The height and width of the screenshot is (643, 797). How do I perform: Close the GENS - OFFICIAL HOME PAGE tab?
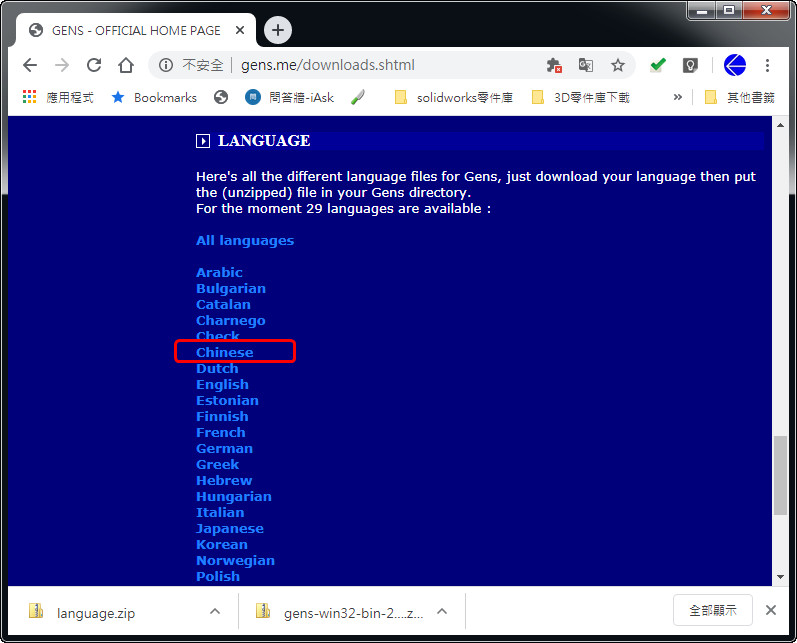(240, 30)
